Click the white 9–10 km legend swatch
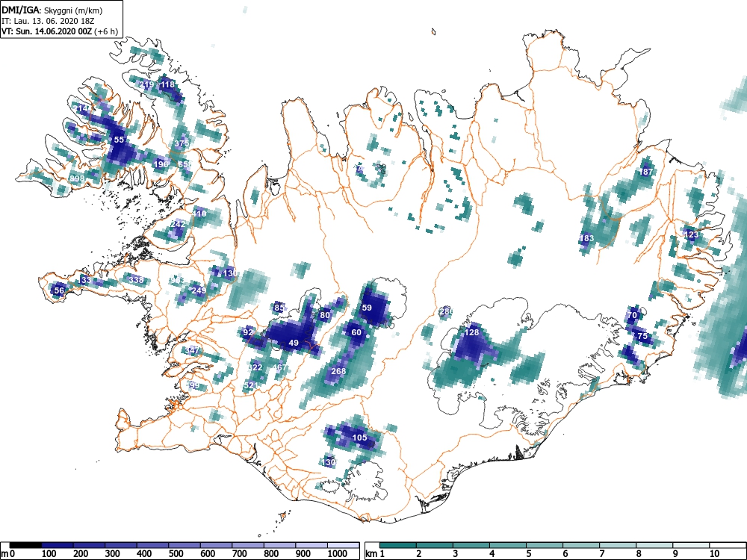The image size is (747, 560). tap(691, 545)
